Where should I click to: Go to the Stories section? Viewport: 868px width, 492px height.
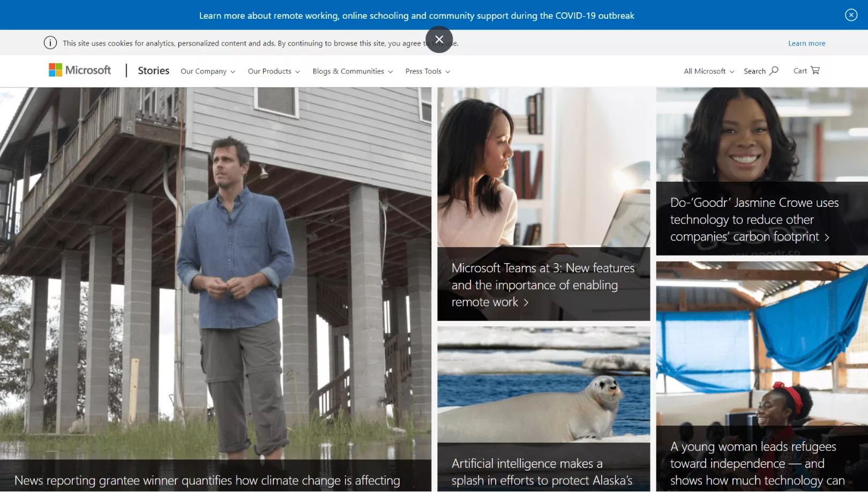[153, 71]
